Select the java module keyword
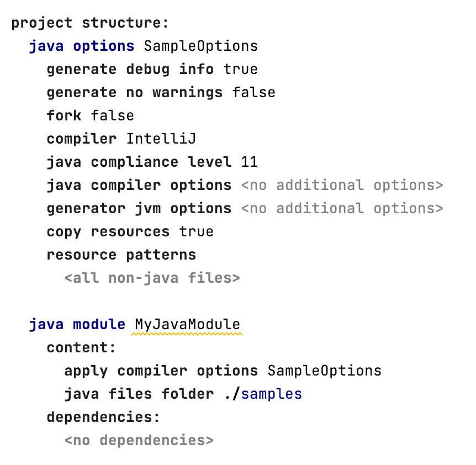The height and width of the screenshot is (465, 476). (77, 324)
